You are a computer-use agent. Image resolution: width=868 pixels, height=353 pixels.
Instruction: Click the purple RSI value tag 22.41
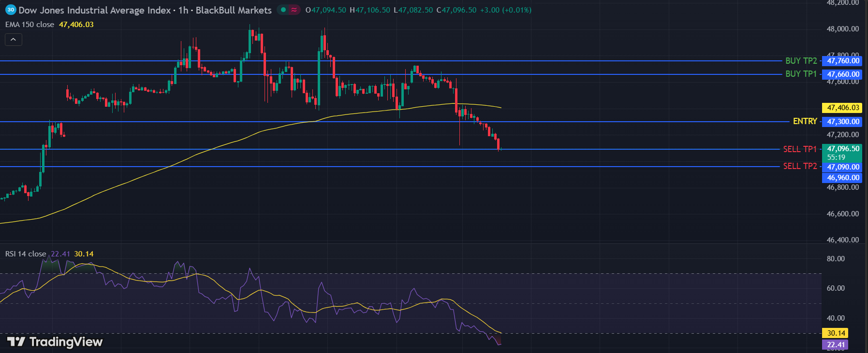836,345
